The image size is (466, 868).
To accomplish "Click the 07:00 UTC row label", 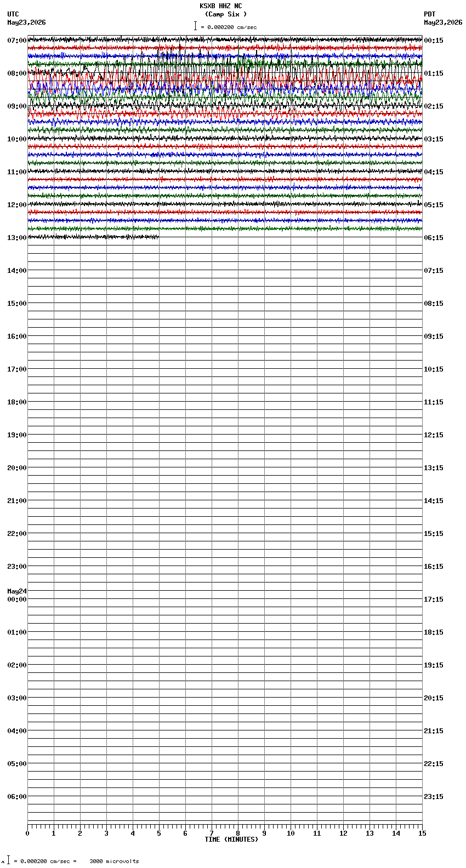I will pyautogui.click(x=17, y=41).
